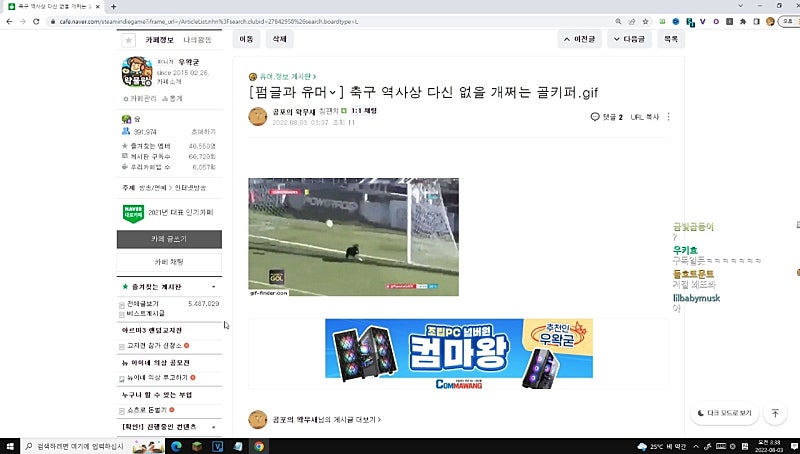Open the Windows Start menu

click(x=10, y=446)
